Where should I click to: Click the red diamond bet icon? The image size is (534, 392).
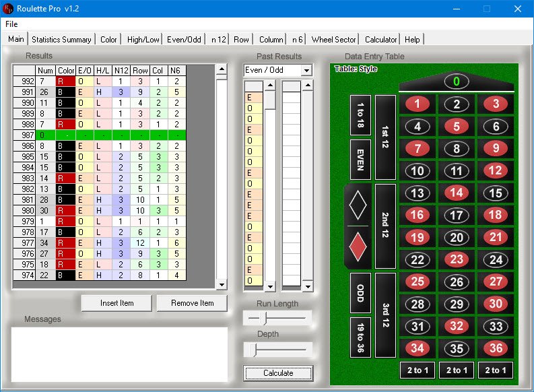tap(358, 247)
